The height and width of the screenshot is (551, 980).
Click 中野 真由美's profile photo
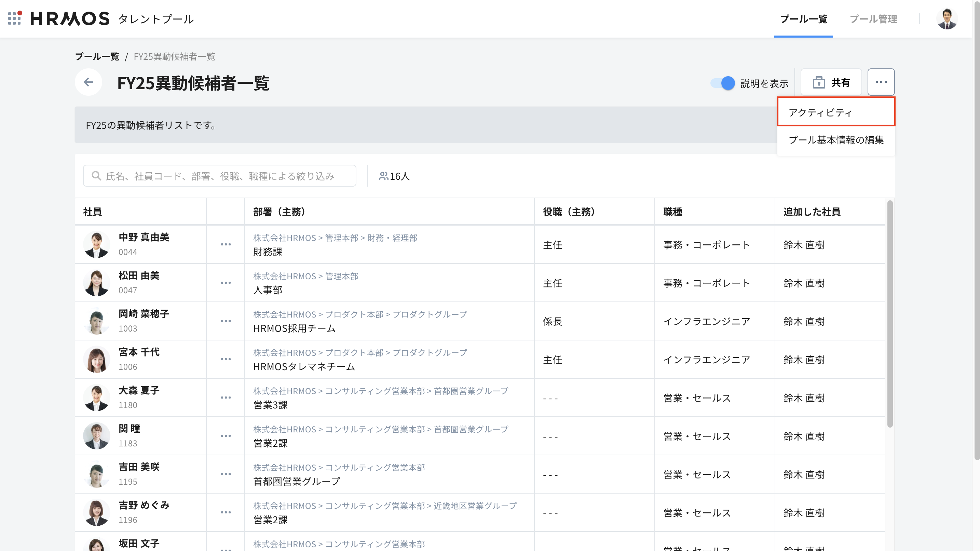coord(97,244)
